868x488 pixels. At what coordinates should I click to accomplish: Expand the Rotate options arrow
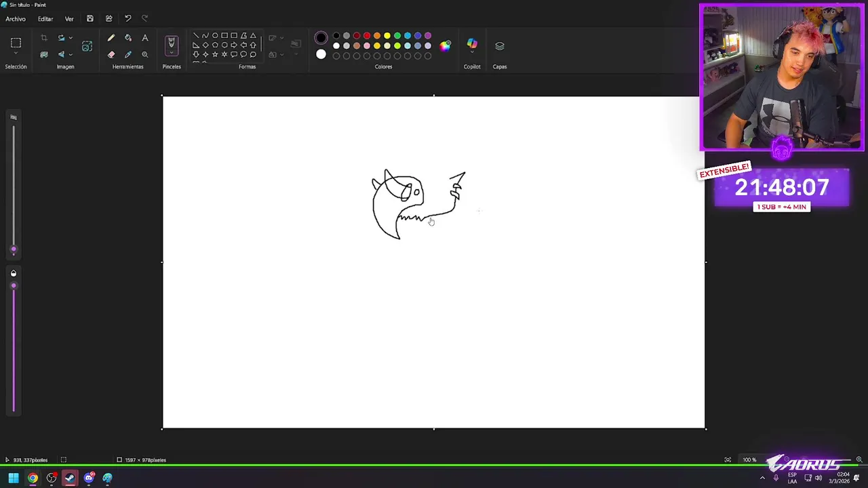pos(71,38)
